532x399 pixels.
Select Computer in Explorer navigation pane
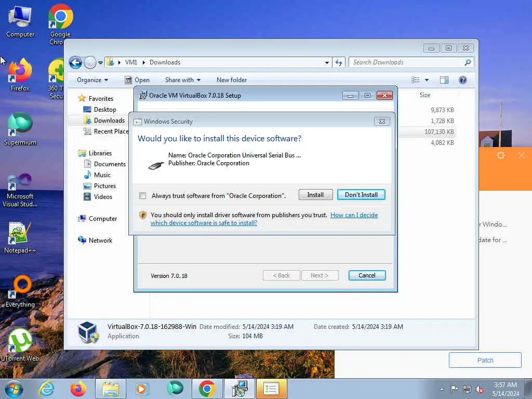(103, 219)
